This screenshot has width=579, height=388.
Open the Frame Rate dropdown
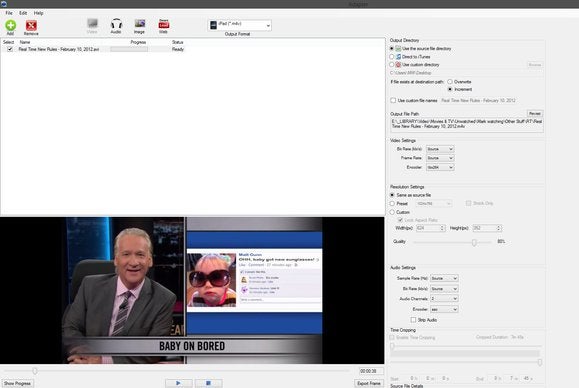(440, 158)
